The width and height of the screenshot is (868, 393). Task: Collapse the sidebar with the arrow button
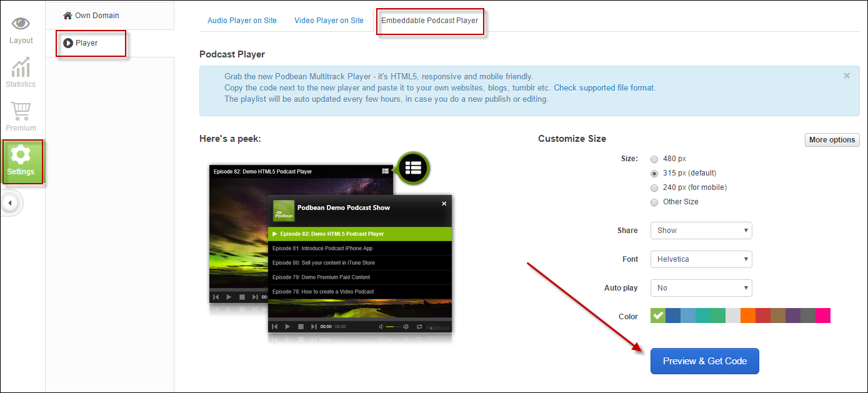click(x=10, y=203)
